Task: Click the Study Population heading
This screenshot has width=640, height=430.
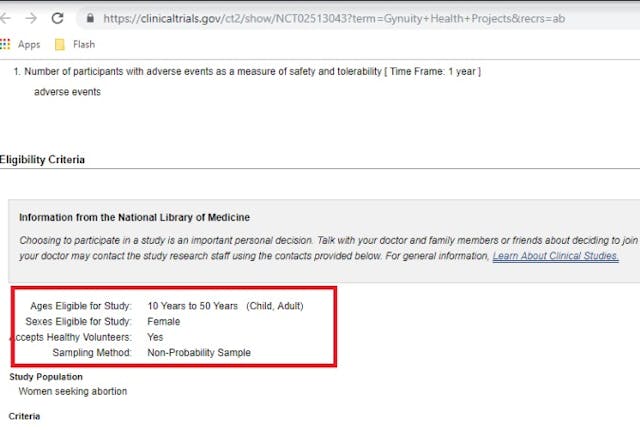Action: coord(46,376)
